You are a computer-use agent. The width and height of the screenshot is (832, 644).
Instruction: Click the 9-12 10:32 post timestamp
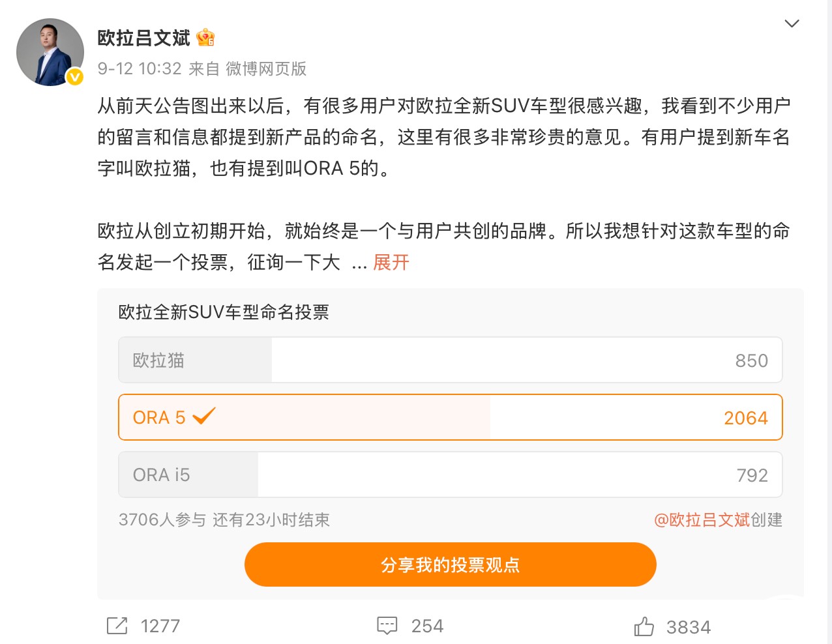point(140,68)
